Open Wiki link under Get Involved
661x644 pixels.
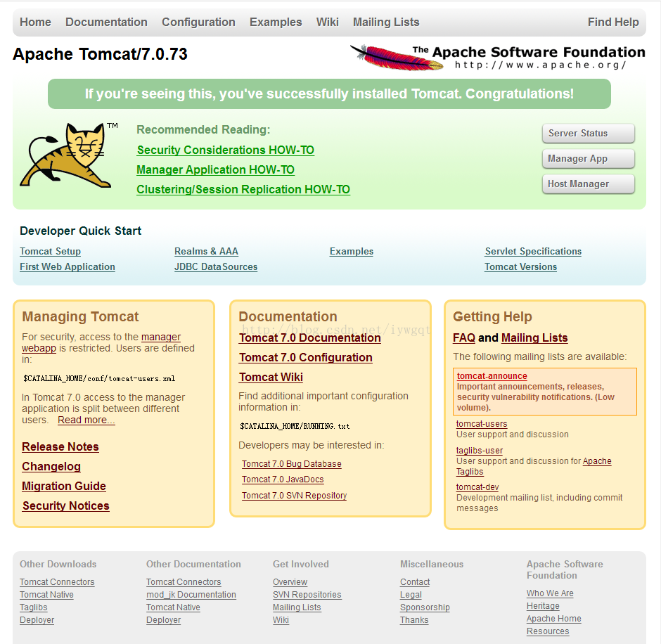pos(281,620)
